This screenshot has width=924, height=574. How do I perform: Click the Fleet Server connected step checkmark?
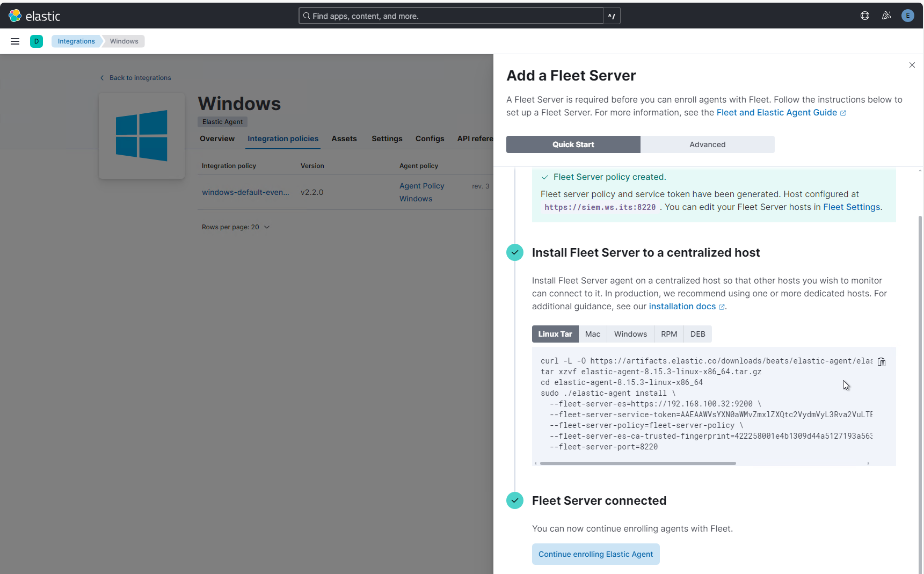515,500
